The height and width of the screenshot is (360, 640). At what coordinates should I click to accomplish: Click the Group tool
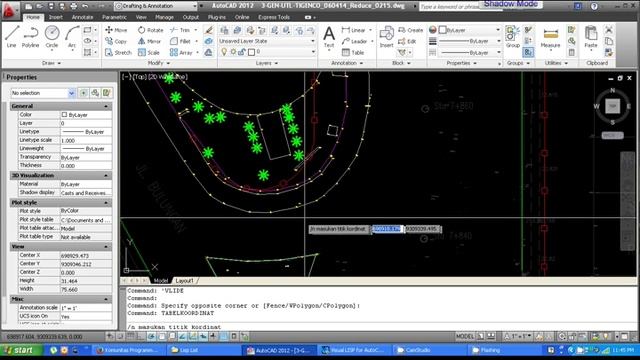512,37
